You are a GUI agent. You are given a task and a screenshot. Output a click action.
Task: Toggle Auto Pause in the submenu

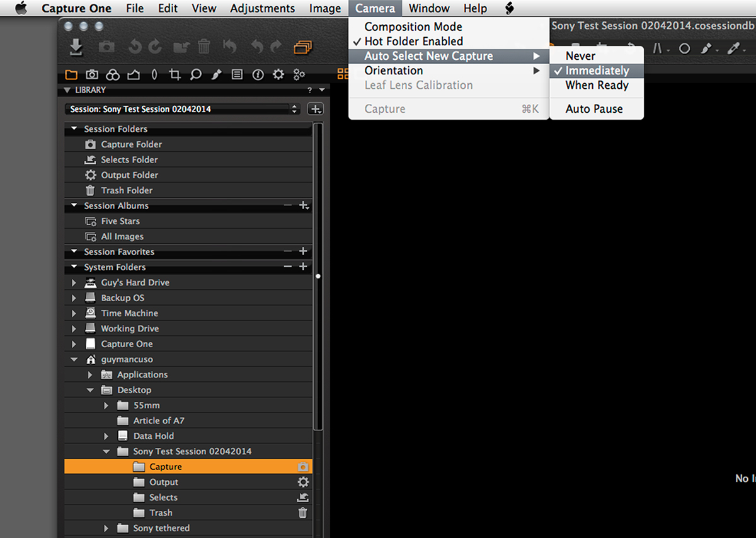click(597, 109)
